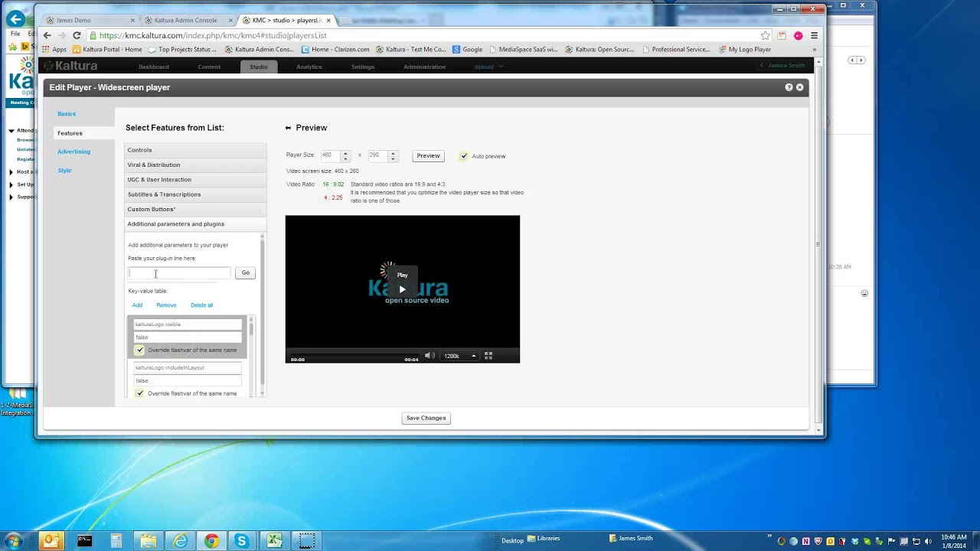Open Google Chrome from the taskbar
This screenshot has width=980, height=551.
click(x=211, y=541)
